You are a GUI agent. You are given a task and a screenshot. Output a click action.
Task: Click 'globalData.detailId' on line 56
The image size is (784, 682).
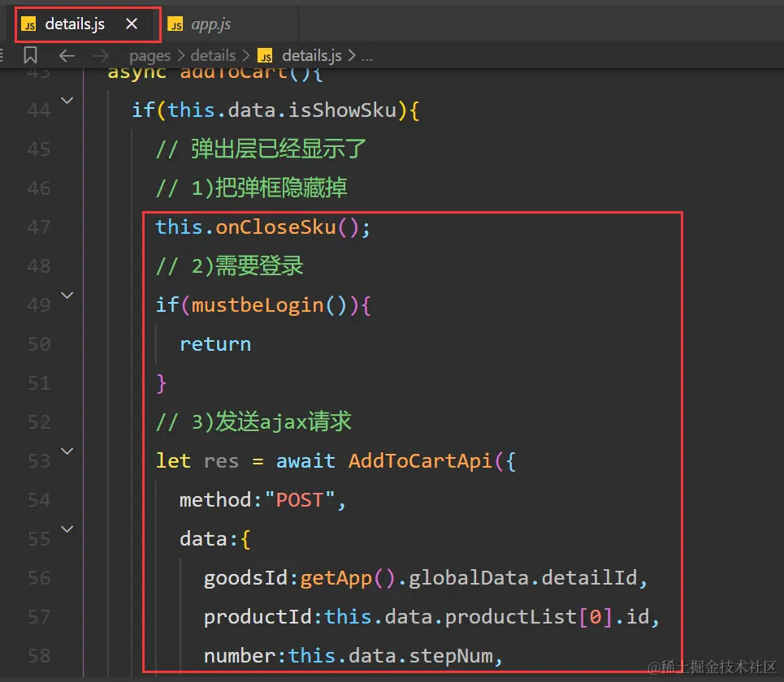[x=523, y=578]
